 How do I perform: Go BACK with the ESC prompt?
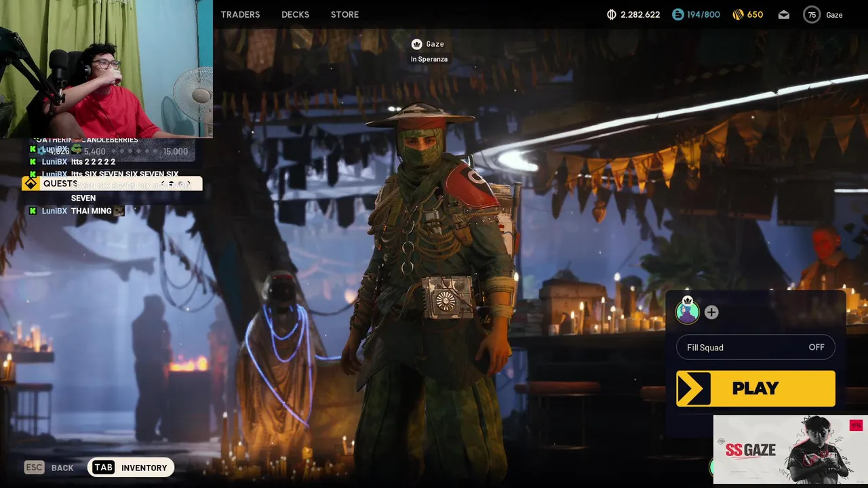tap(49, 468)
